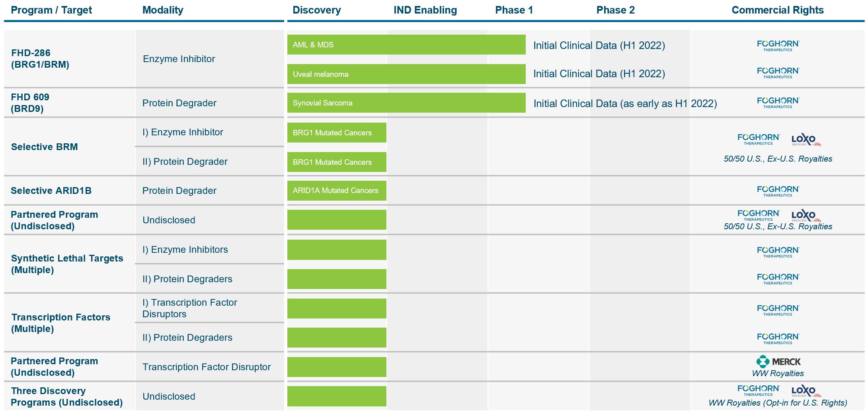Click Initial Clinical Data (H1 2022) beside Uveal melanoma
The height and width of the screenshot is (414, 868).
(x=599, y=74)
